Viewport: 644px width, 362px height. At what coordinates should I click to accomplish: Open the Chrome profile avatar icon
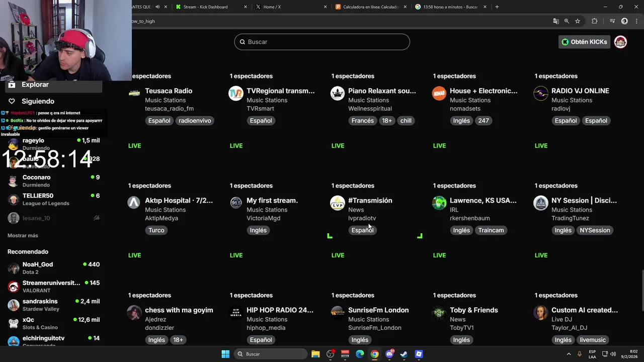click(x=624, y=21)
